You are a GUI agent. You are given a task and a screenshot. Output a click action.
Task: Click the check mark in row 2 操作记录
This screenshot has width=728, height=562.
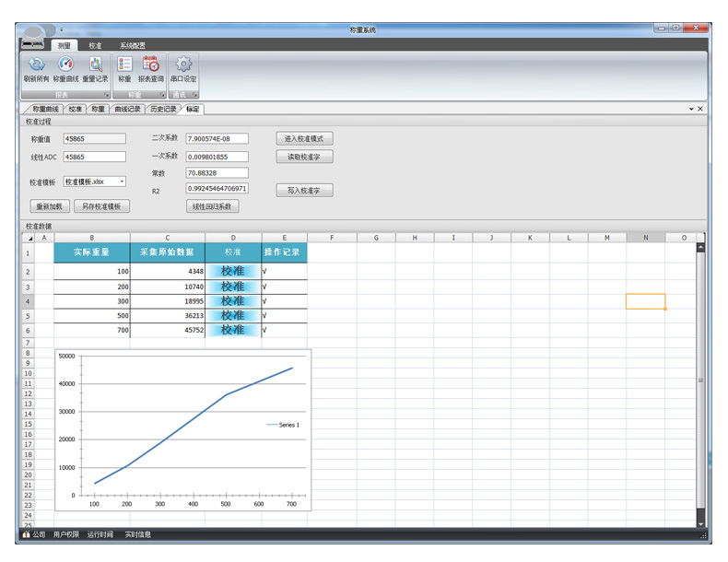tap(265, 272)
